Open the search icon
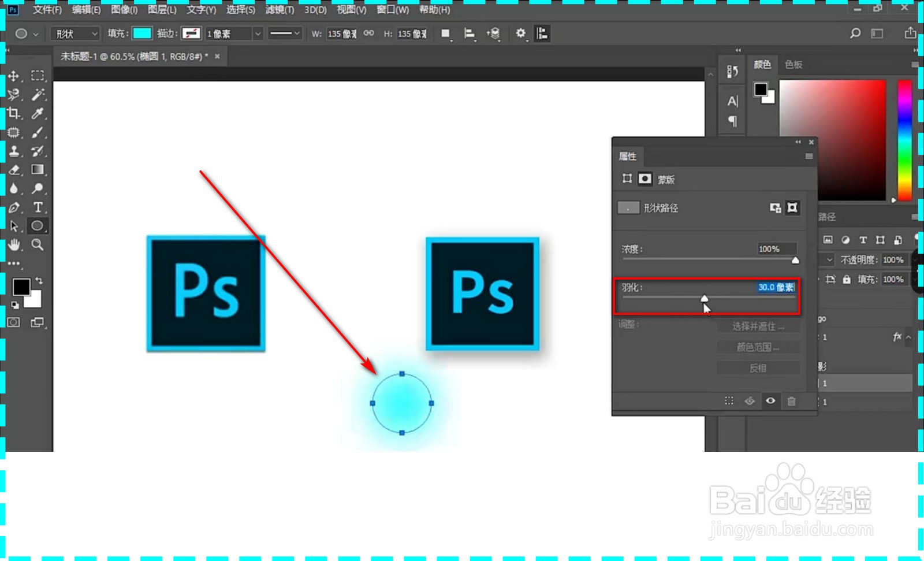This screenshot has height=561, width=924. click(x=855, y=34)
